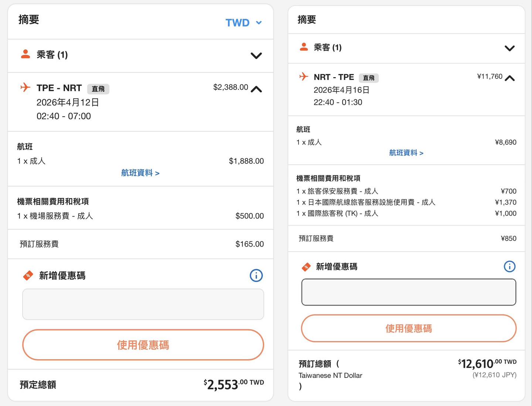
Task: Click the promo tag icon in the ¥12,610 summary
Action: click(306, 267)
